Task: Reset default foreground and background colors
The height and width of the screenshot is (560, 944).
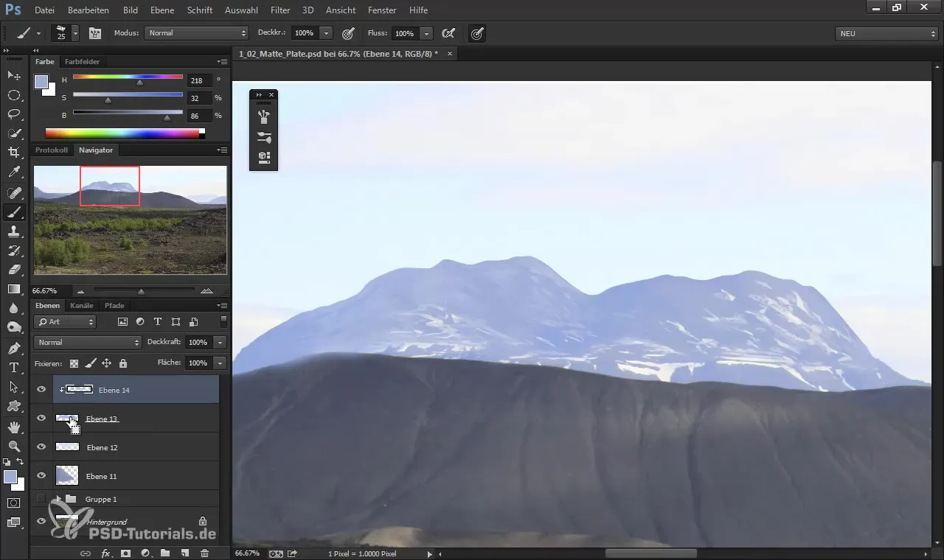Action: [x=7, y=461]
